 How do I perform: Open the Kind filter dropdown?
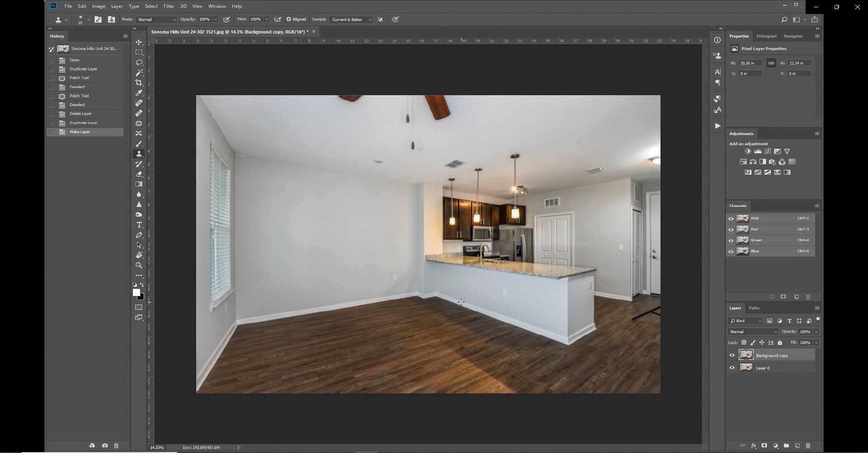pos(745,321)
